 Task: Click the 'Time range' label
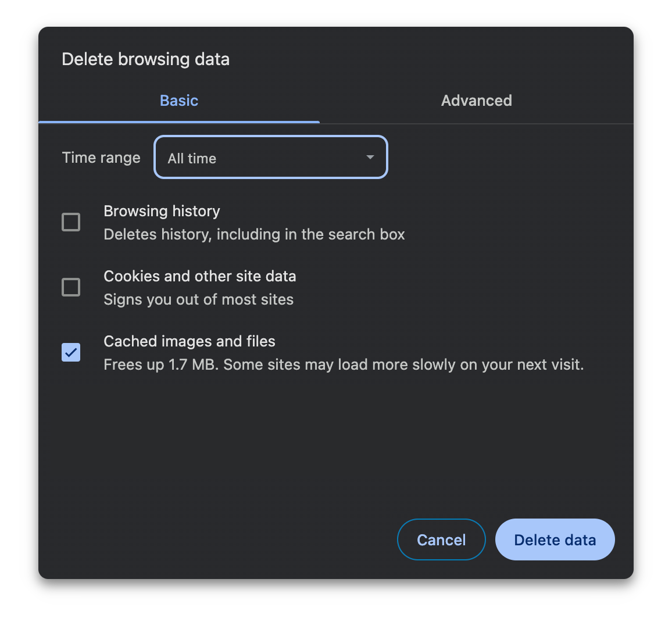pos(101,158)
